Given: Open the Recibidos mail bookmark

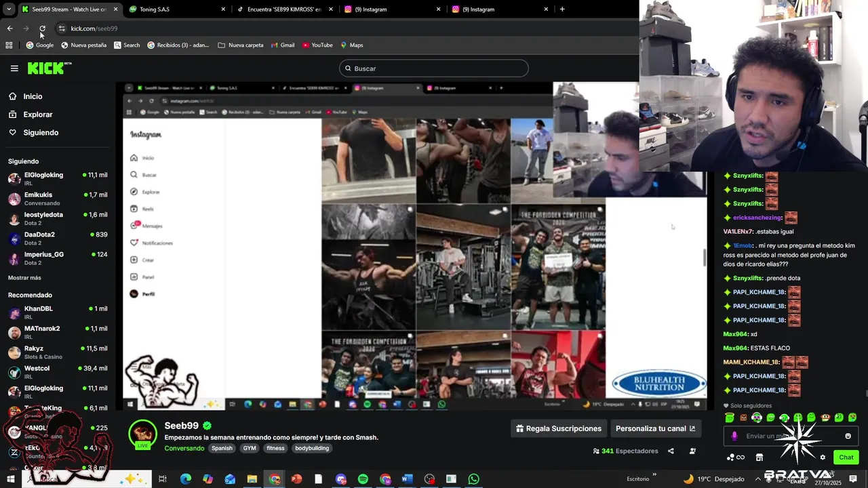Looking at the screenshot, I should tap(178, 45).
